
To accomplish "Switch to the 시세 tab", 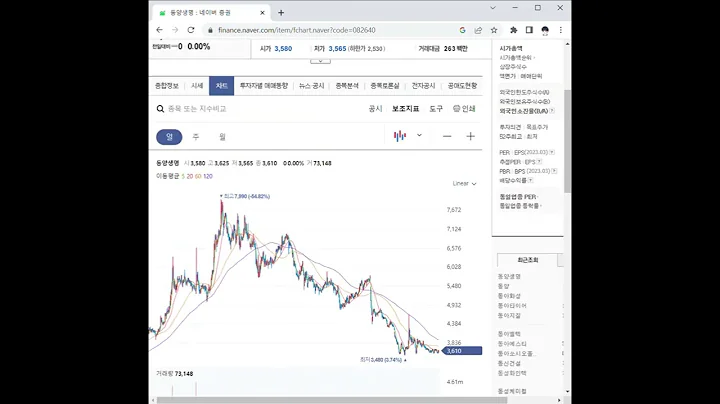I will 197,86.
